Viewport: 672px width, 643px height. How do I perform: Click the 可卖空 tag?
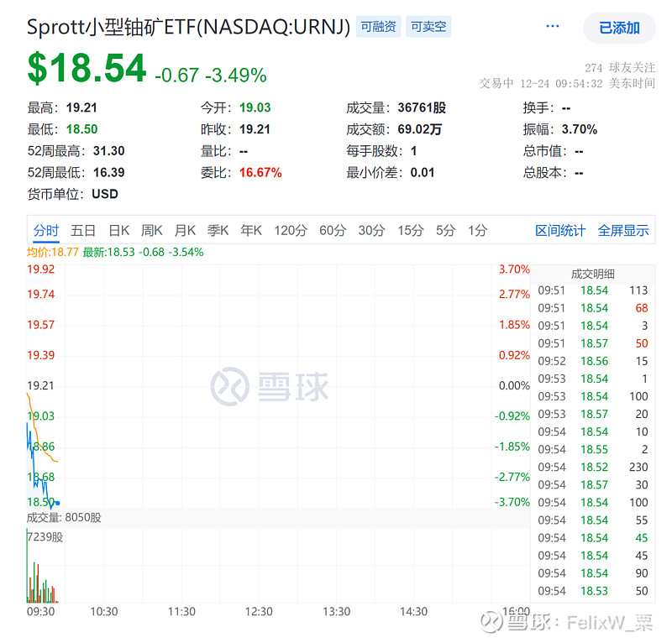[428, 27]
